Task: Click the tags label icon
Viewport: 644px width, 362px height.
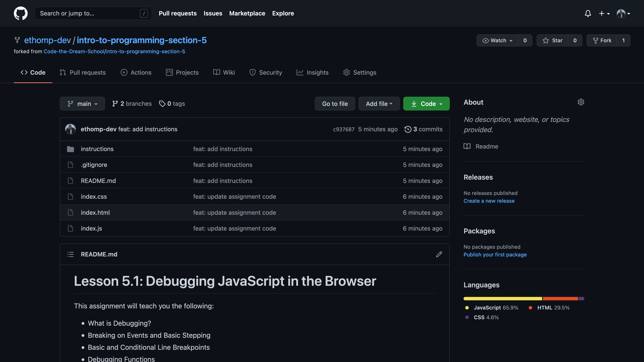Action: tap(162, 104)
